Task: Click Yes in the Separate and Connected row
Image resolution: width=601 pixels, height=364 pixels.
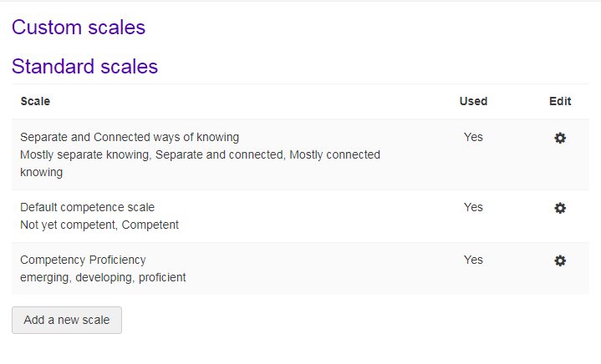Action: [473, 137]
